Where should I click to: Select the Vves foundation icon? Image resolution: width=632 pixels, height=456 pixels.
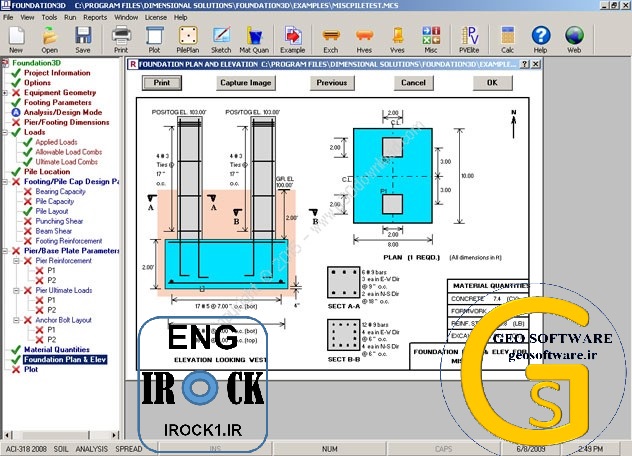(x=397, y=40)
